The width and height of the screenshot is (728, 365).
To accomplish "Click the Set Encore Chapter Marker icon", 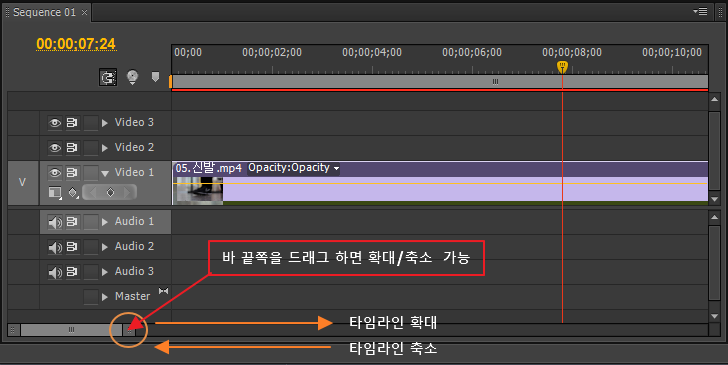I will tap(132, 77).
